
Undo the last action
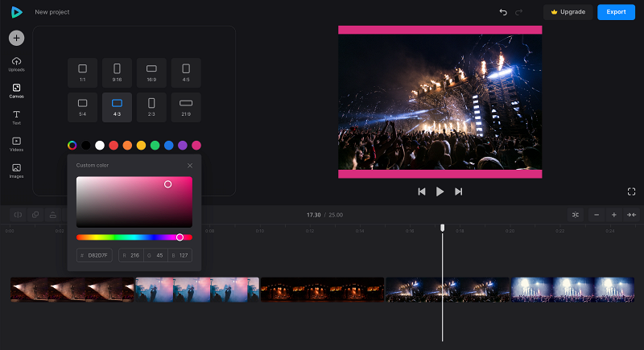(503, 12)
